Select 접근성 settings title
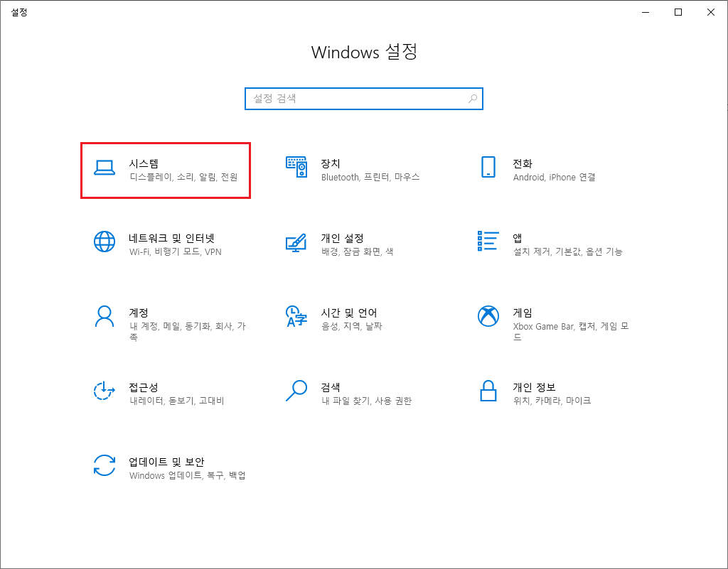 [x=144, y=388]
